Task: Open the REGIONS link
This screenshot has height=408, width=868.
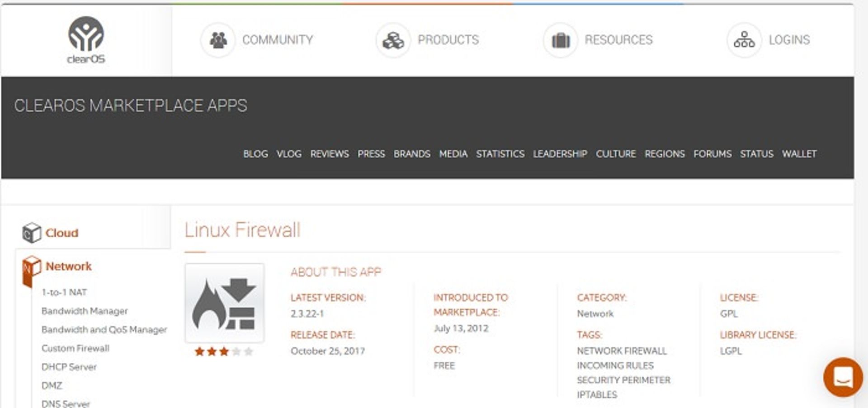Action: [x=665, y=154]
